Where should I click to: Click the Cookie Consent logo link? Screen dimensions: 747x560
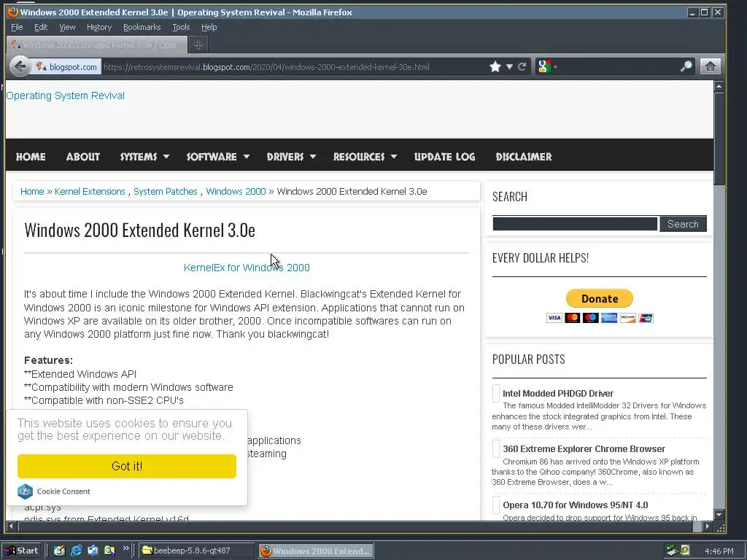point(53,491)
